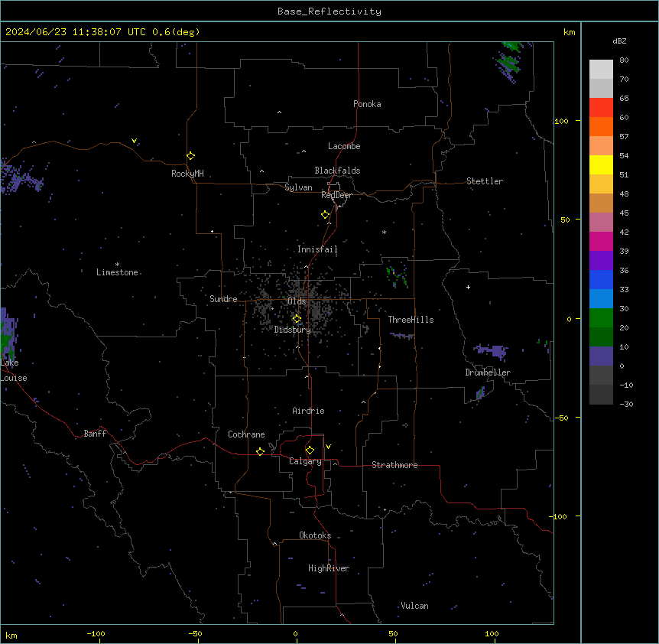Click the Base_Reflectivity title text
The height and width of the screenshot is (644, 659).
point(329,11)
